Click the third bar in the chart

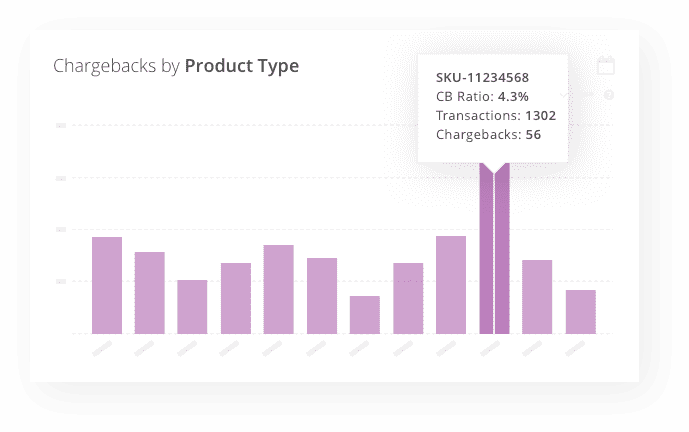(192, 307)
